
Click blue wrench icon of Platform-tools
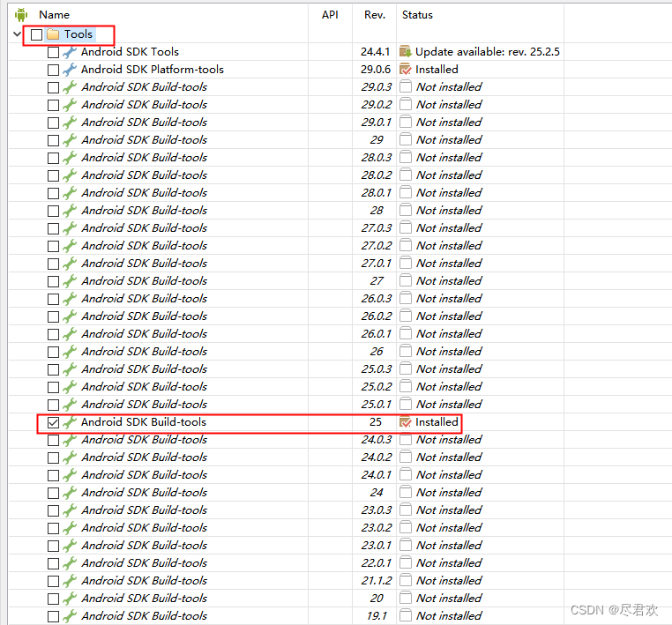tap(70, 70)
